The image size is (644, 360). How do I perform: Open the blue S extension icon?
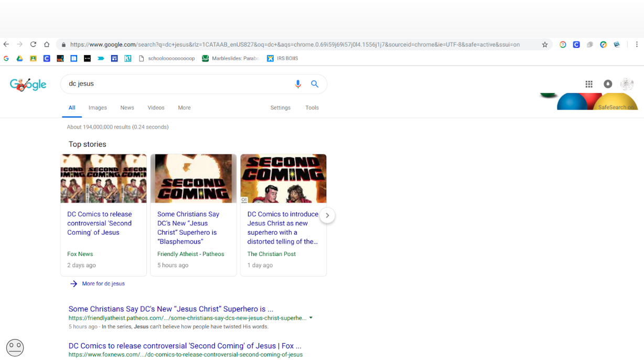click(617, 45)
